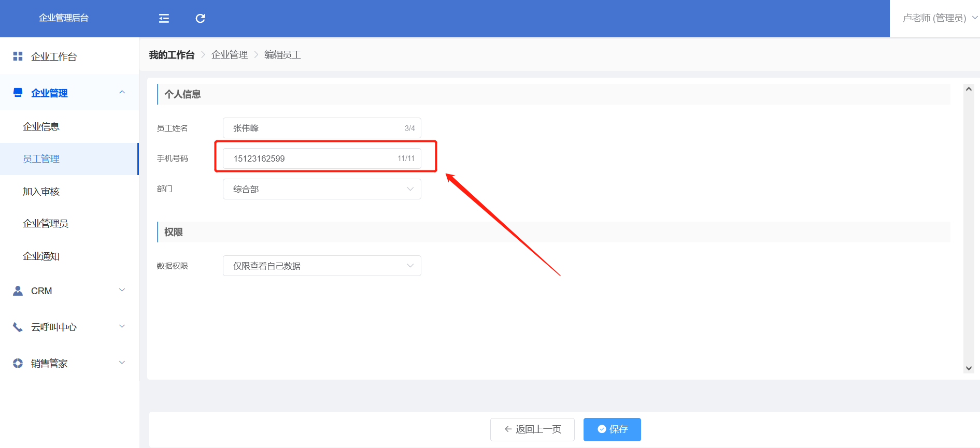
Task: Click the 手机号码 input field
Action: tap(311, 158)
